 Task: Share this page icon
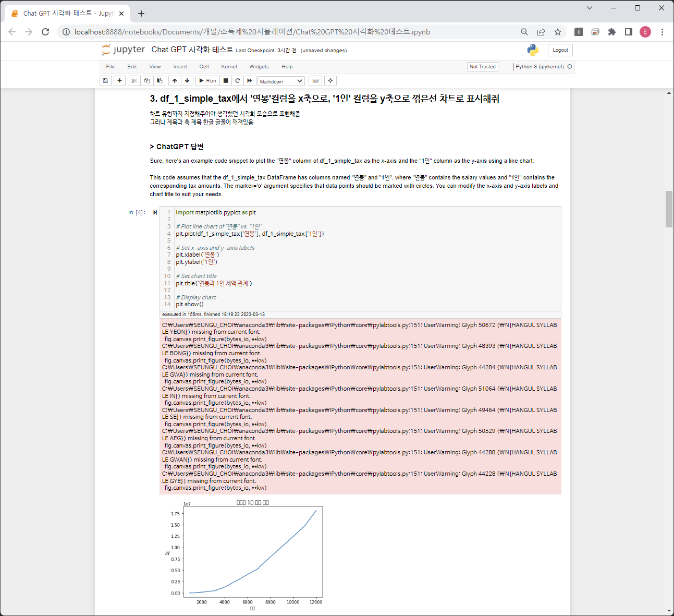coord(541,32)
